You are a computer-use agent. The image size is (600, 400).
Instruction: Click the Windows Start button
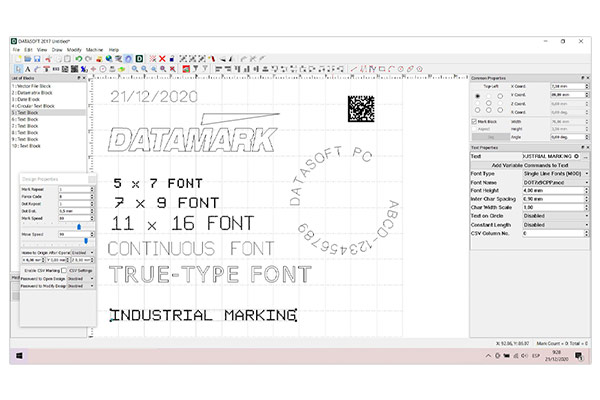point(19,356)
